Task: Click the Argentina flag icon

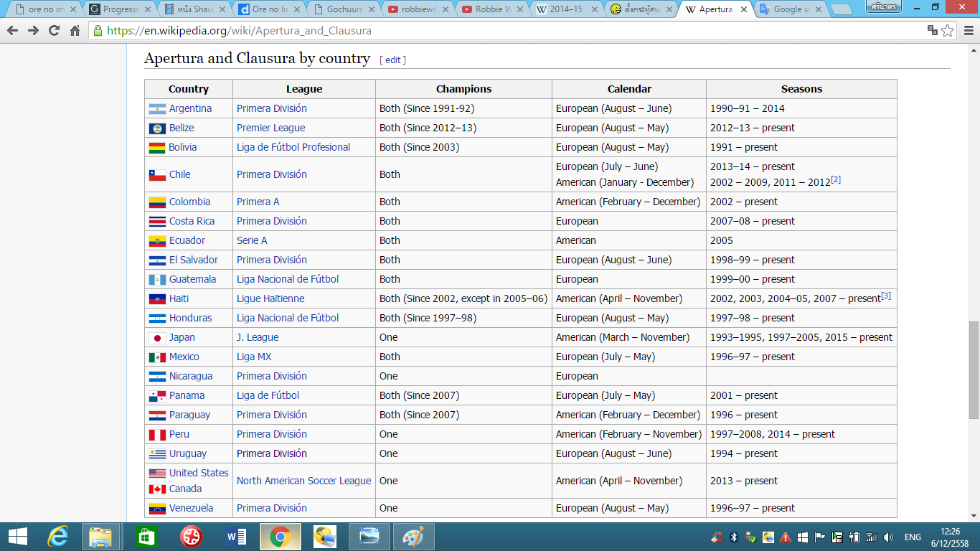Action: tap(157, 109)
